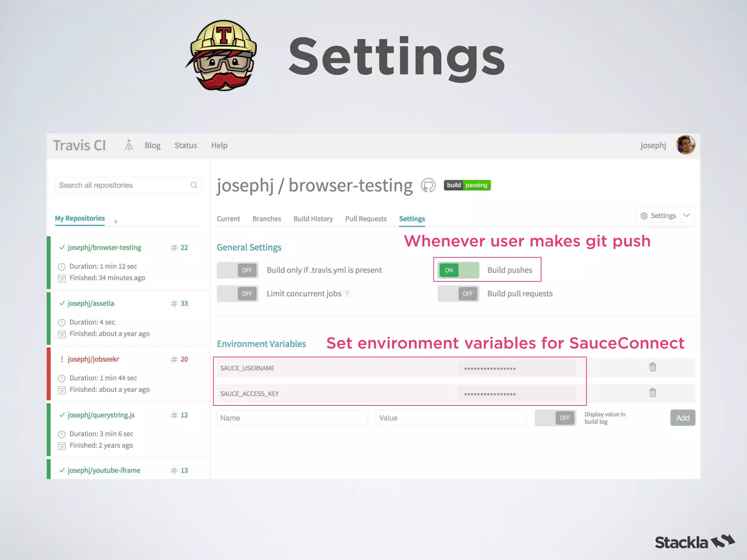The height and width of the screenshot is (560, 747).
Task: Click the help question mark for concurrent jobs
Action: (x=347, y=293)
